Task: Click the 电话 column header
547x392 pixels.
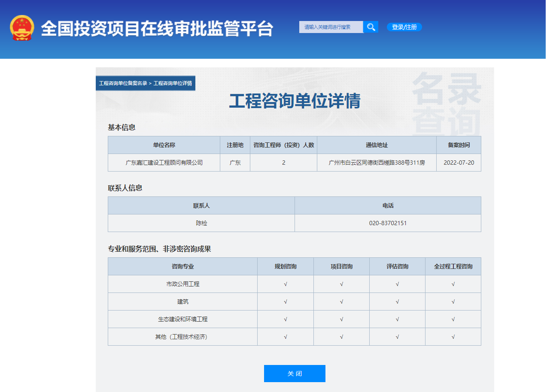Action: (388, 205)
